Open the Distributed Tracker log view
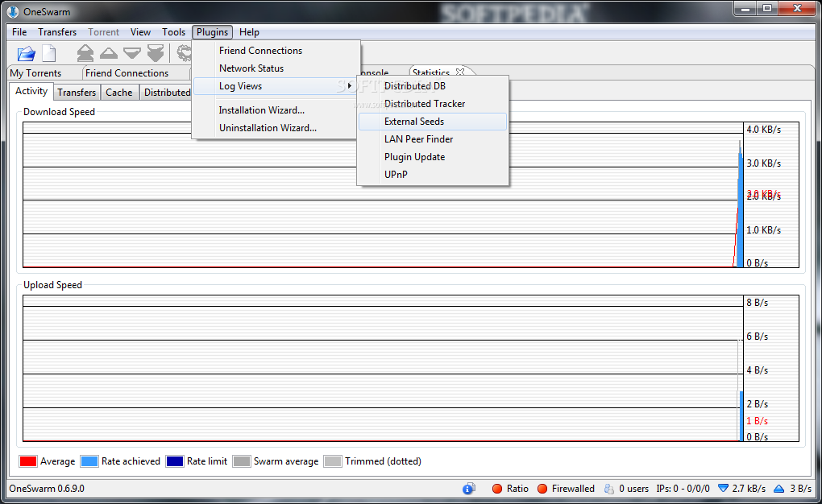Screen dimensions: 822x504 tap(433, 104)
